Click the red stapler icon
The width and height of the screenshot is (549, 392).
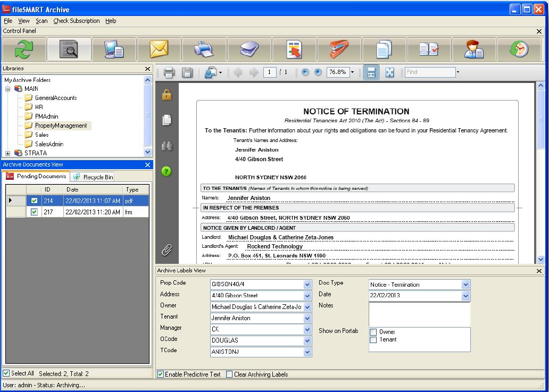tap(338, 49)
